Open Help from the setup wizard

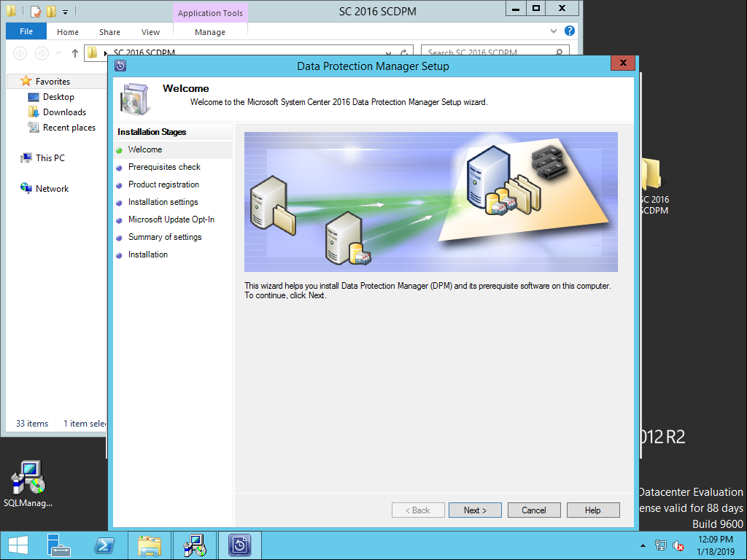pyautogui.click(x=593, y=510)
